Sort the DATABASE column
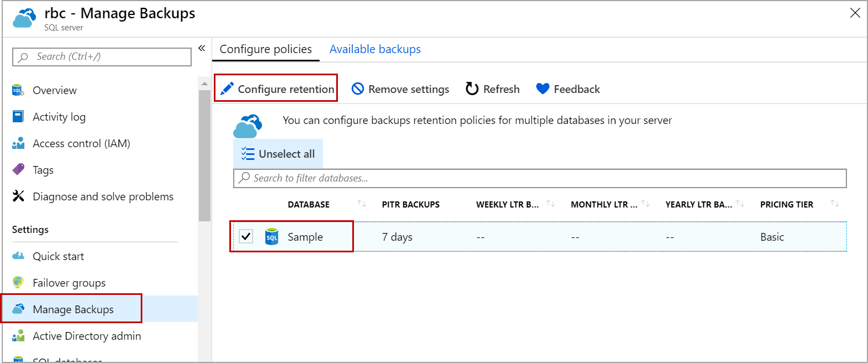The height and width of the screenshot is (363, 868). click(361, 204)
